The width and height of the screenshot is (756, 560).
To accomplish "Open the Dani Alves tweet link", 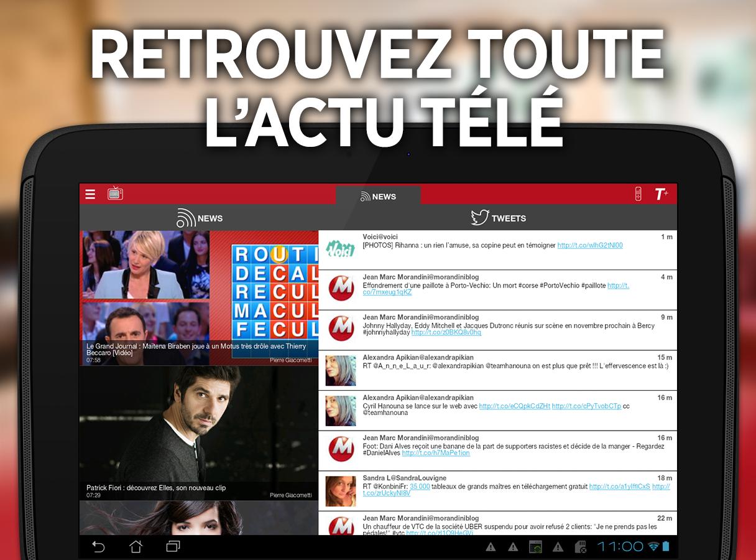I will click(436, 453).
